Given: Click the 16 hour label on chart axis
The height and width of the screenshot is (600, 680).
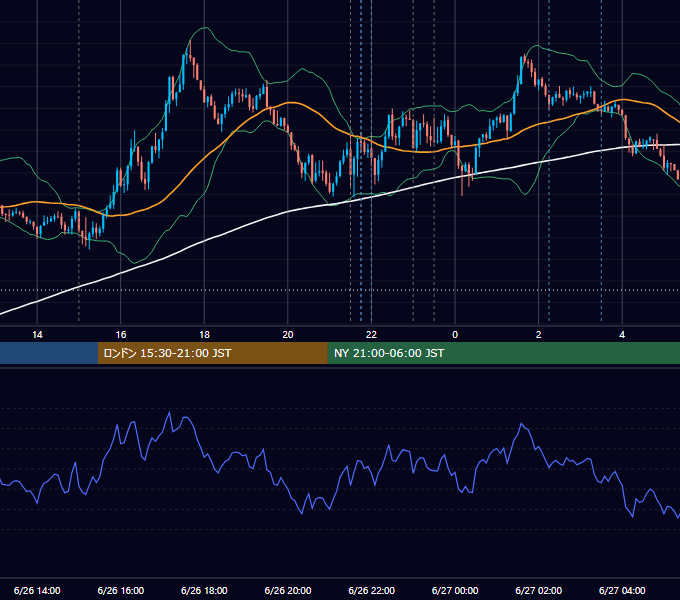Looking at the screenshot, I should [x=121, y=335].
